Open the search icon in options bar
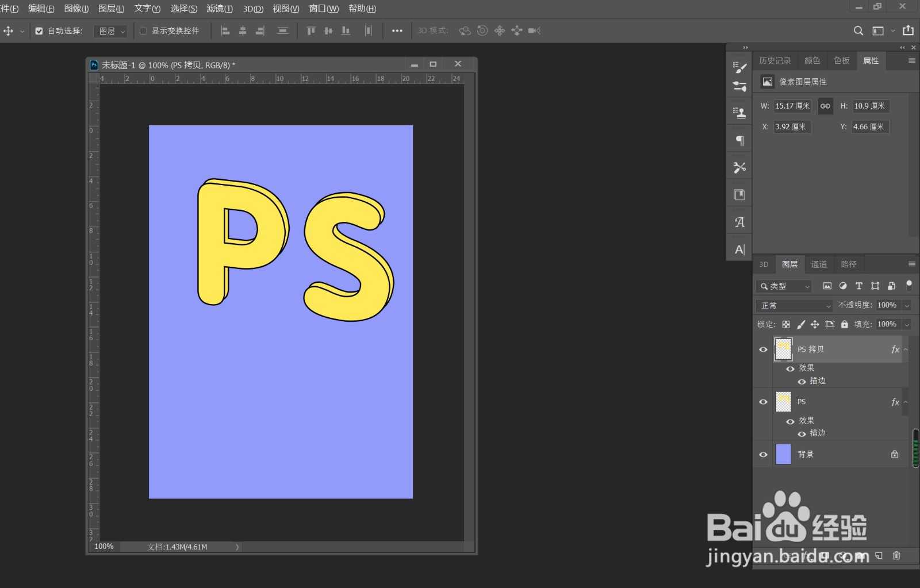 pos(858,31)
